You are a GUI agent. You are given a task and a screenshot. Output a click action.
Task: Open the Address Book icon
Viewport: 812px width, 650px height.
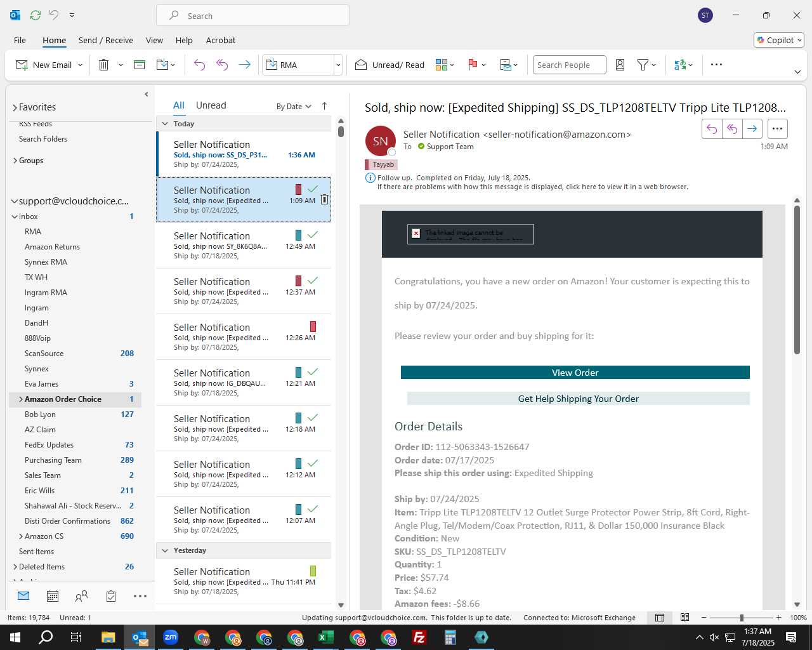point(620,65)
